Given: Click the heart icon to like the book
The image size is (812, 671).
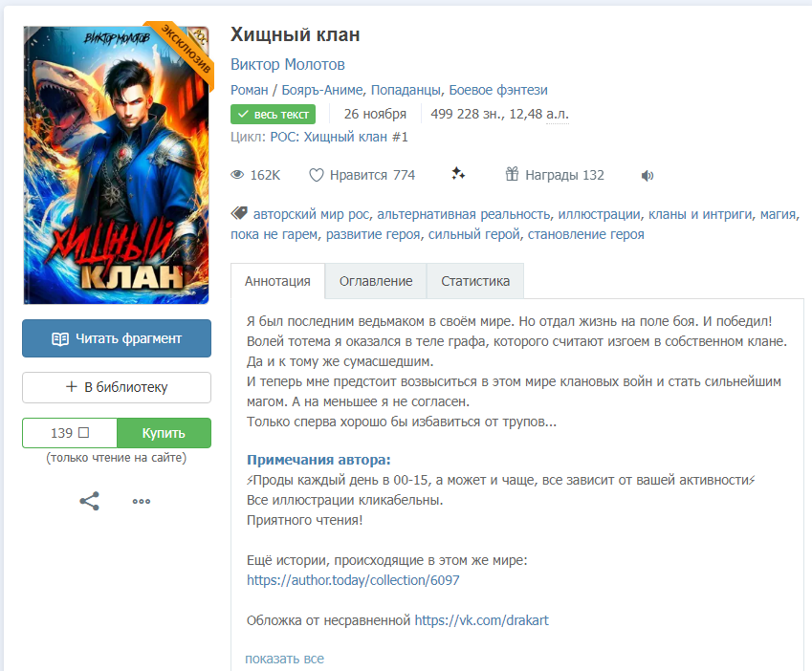Looking at the screenshot, I should (x=316, y=175).
